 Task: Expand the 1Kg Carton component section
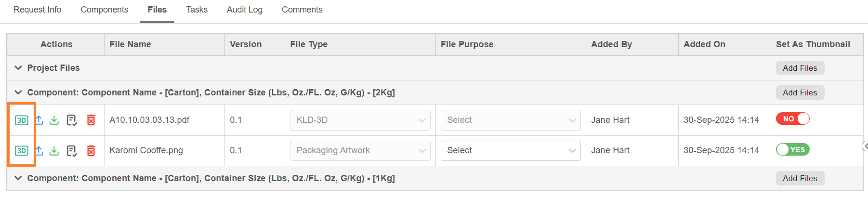coord(18,178)
